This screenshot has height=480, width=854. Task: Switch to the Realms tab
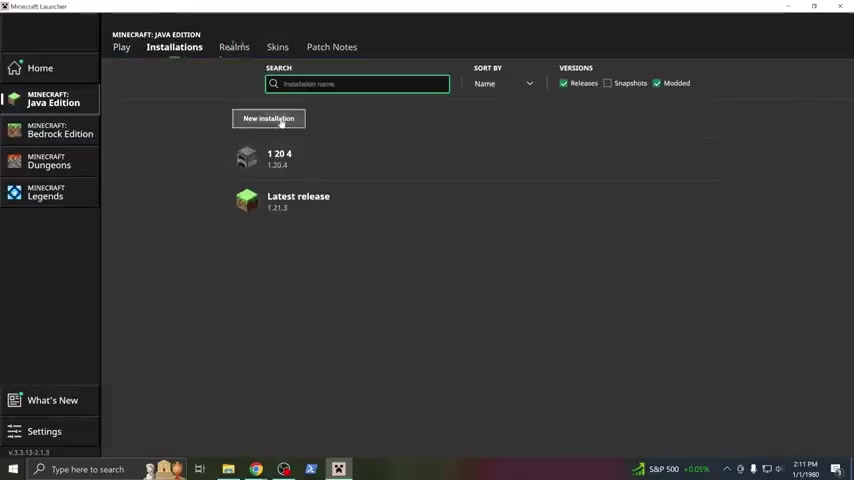pos(234,47)
